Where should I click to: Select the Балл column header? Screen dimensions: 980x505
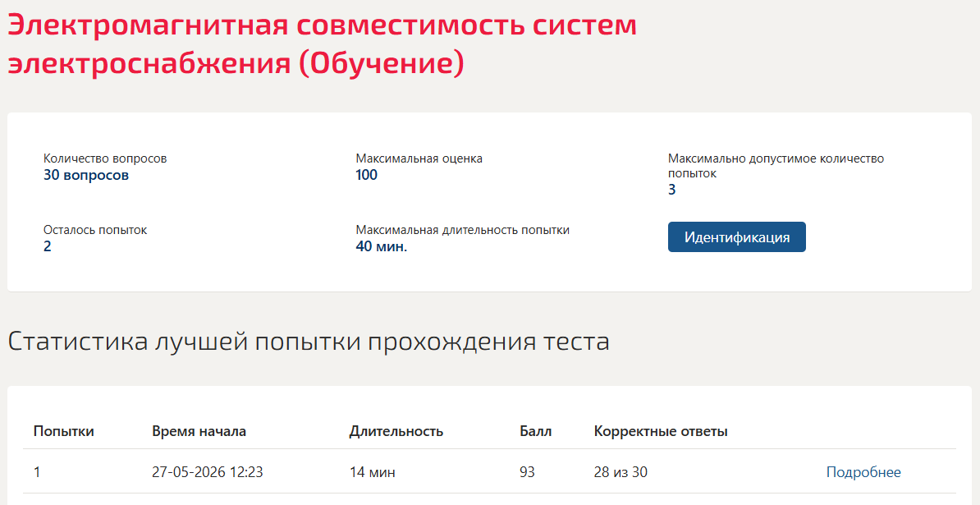(536, 431)
